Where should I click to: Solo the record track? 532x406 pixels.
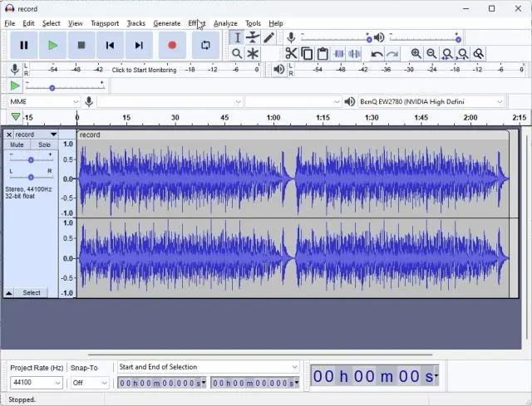point(44,144)
